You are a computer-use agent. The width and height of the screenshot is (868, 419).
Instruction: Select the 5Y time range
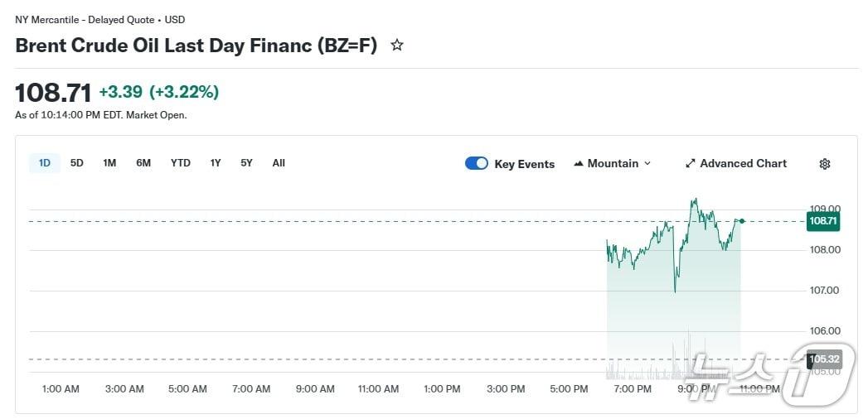(x=247, y=163)
